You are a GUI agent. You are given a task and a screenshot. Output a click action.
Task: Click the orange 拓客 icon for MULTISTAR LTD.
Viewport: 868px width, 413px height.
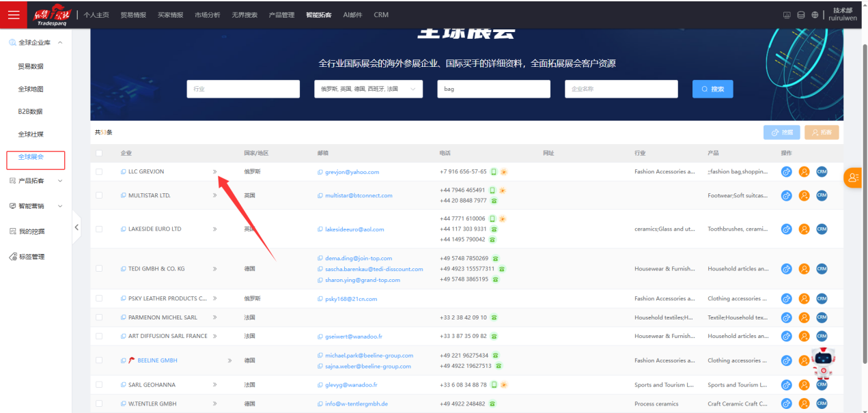[x=804, y=195]
